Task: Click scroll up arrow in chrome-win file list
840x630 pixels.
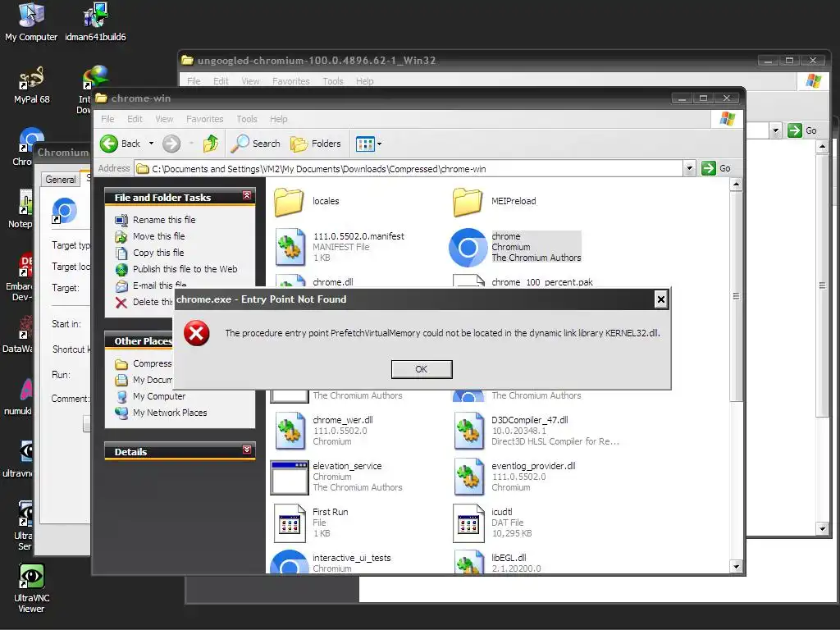Action: (x=736, y=185)
